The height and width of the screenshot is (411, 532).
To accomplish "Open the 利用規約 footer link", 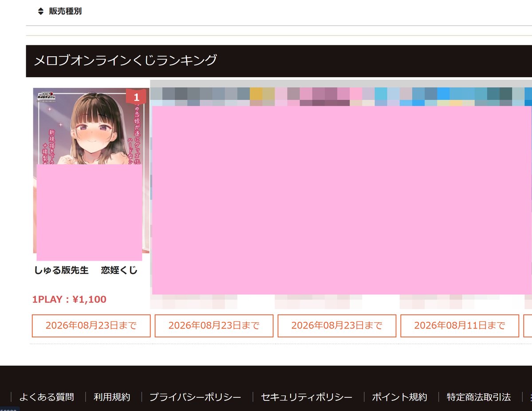I will pyautogui.click(x=112, y=397).
